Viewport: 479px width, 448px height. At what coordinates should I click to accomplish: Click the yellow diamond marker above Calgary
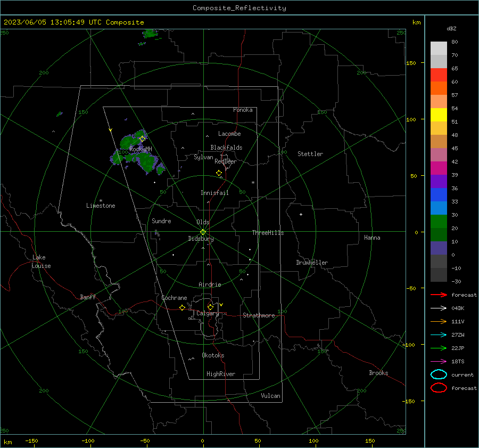point(210,307)
